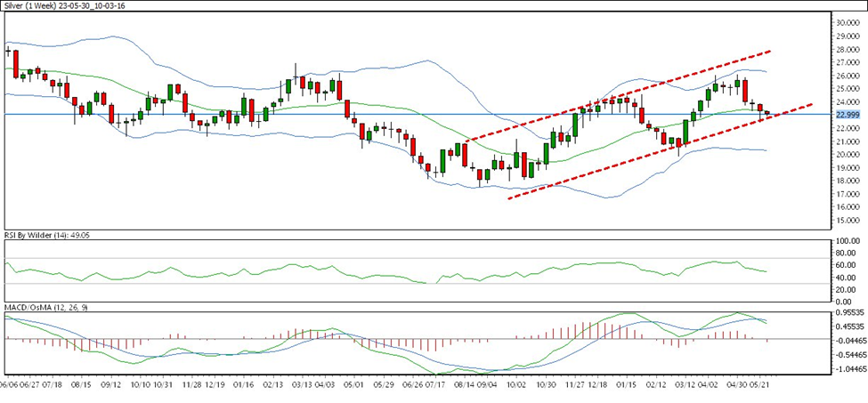Click the 04/30 date label
Screen dimensions: 868x403
pyautogui.click(x=737, y=383)
